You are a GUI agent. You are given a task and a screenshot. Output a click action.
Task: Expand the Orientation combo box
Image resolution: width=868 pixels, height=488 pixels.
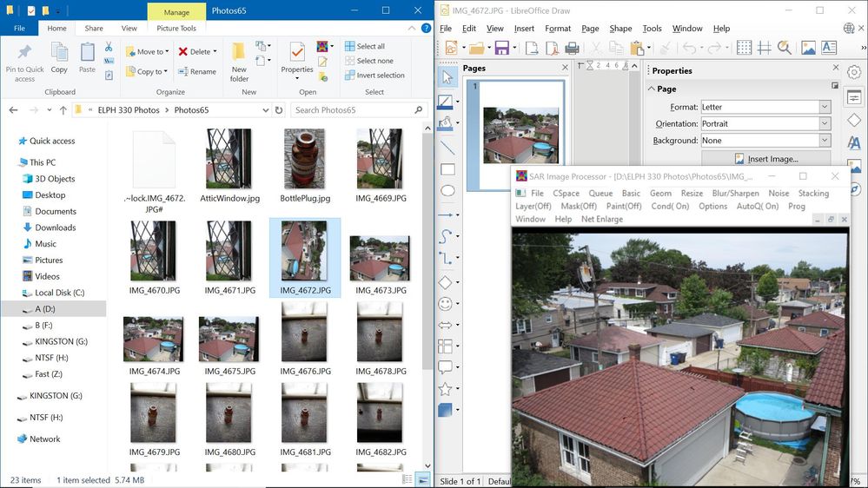(825, 123)
